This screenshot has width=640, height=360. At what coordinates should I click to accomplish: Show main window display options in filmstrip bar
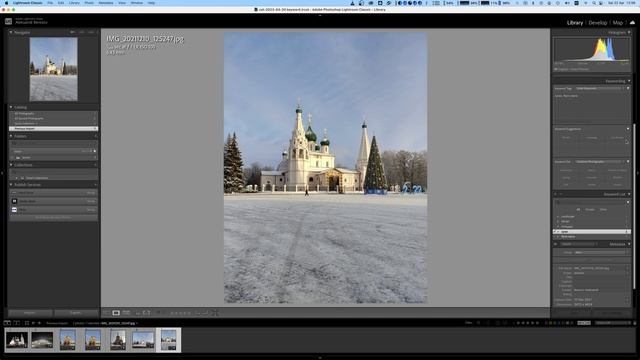point(7,323)
